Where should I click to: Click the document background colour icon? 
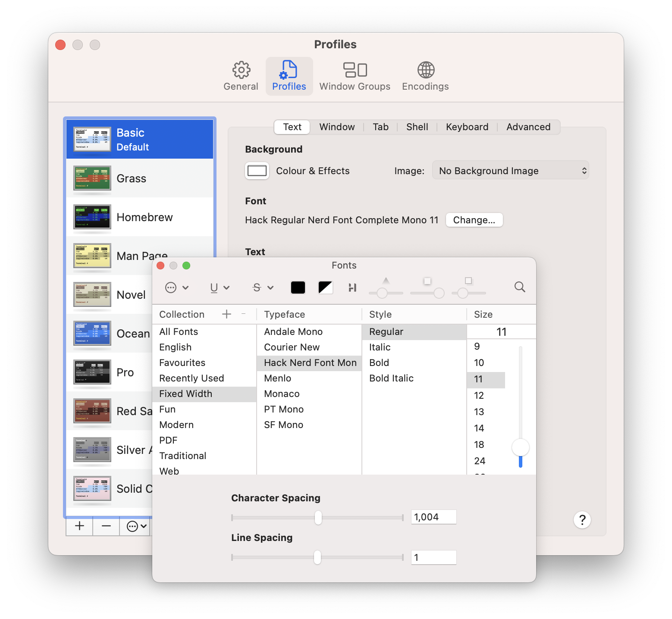[x=326, y=288]
